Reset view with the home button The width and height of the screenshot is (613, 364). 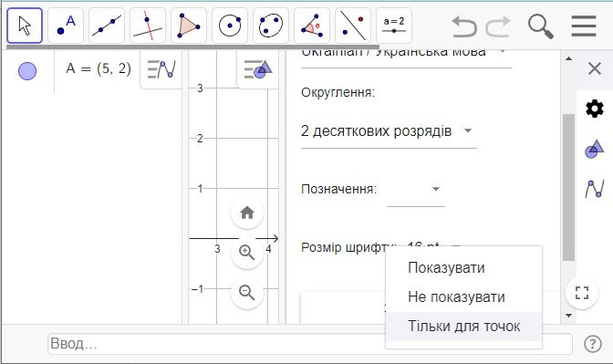pos(247,213)
